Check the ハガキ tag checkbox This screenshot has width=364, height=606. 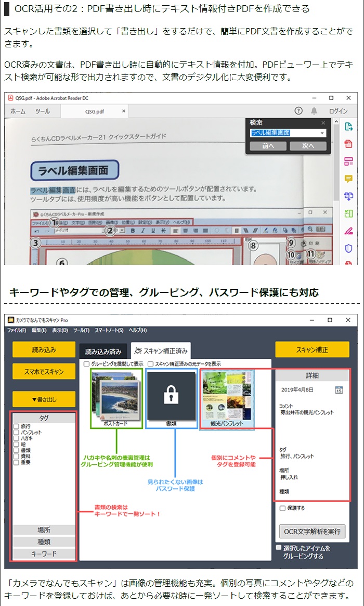click(x=16, y=438)
